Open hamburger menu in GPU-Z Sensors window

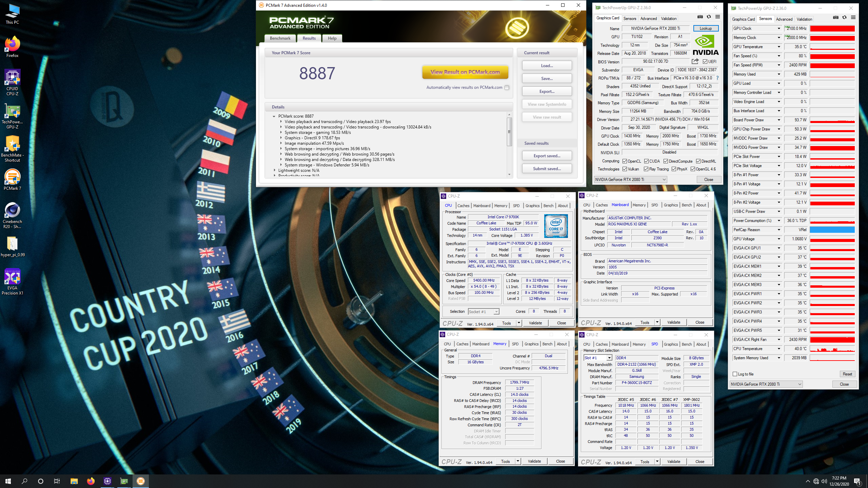[x=853, y=18]
